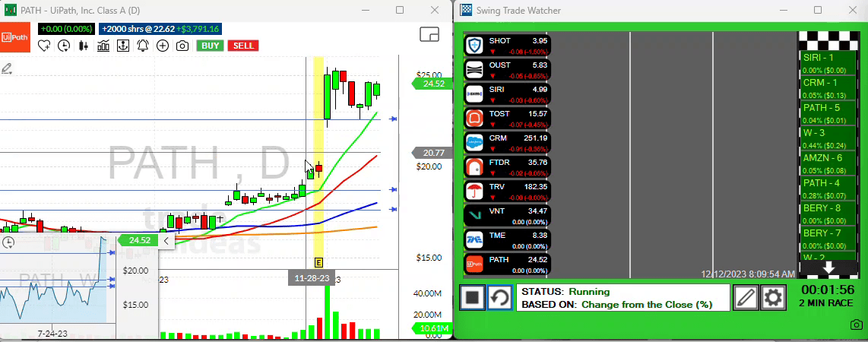
Task: Click the 24.52 tag on mini chart
Action: point(138,240)
